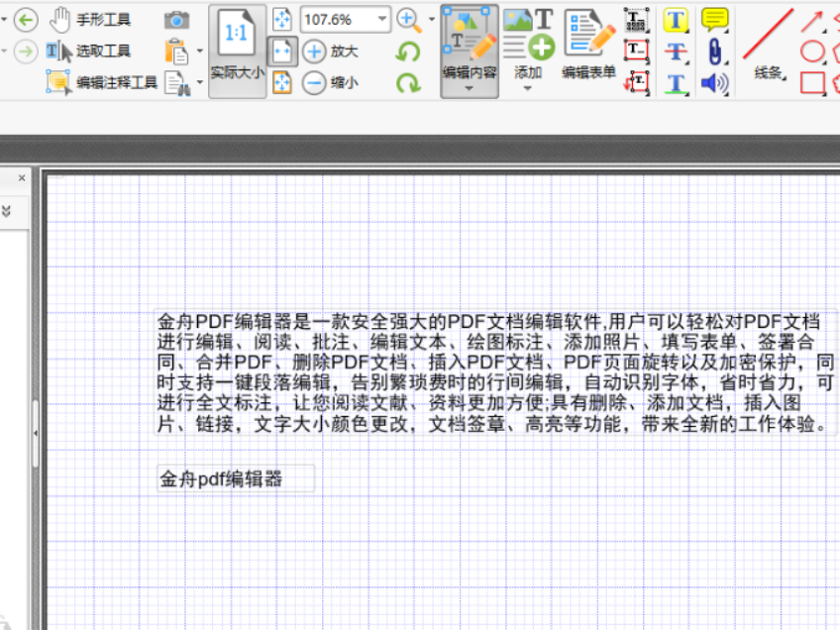Select the green underline text tool
The height and width of the screenshot is (630, 840).
(x=676, y=83)
